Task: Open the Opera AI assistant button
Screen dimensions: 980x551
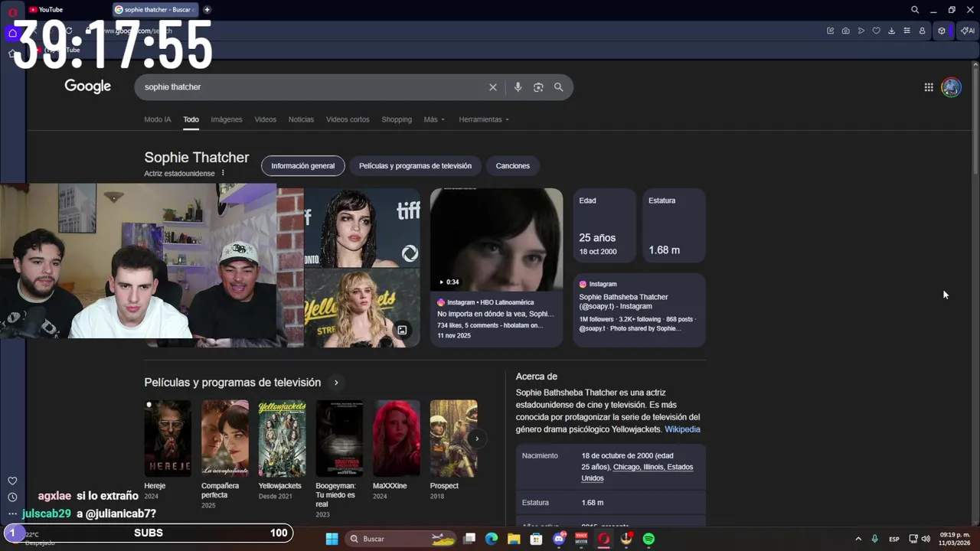Action: coord(968,31)
